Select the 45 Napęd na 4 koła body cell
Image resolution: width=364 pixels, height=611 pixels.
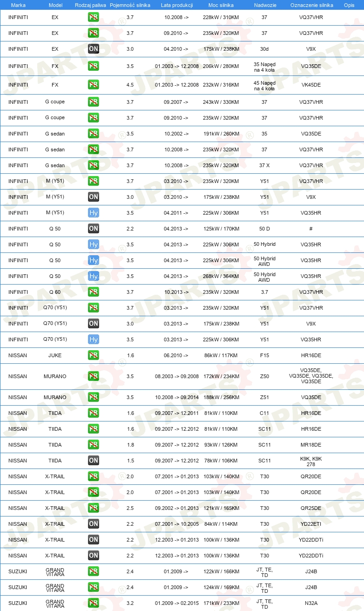click(x=264, y=86)
